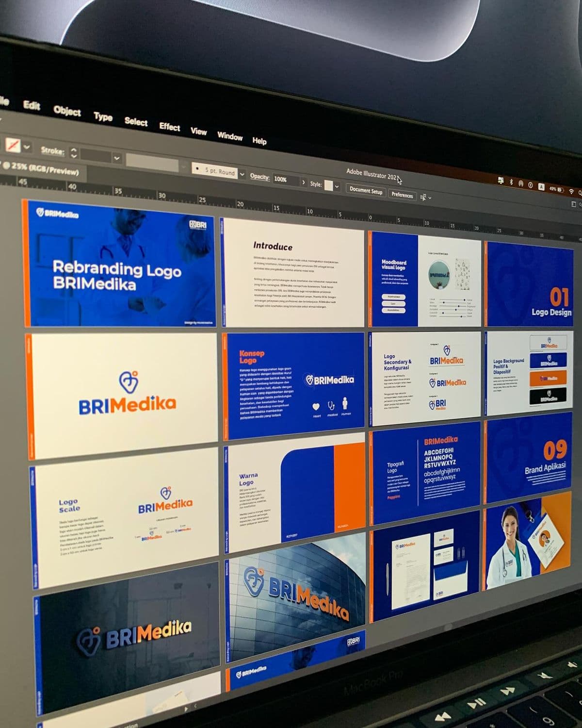Click the Preferences button
The height and width of the screenshot is (728, 582).
pos(402,195)
